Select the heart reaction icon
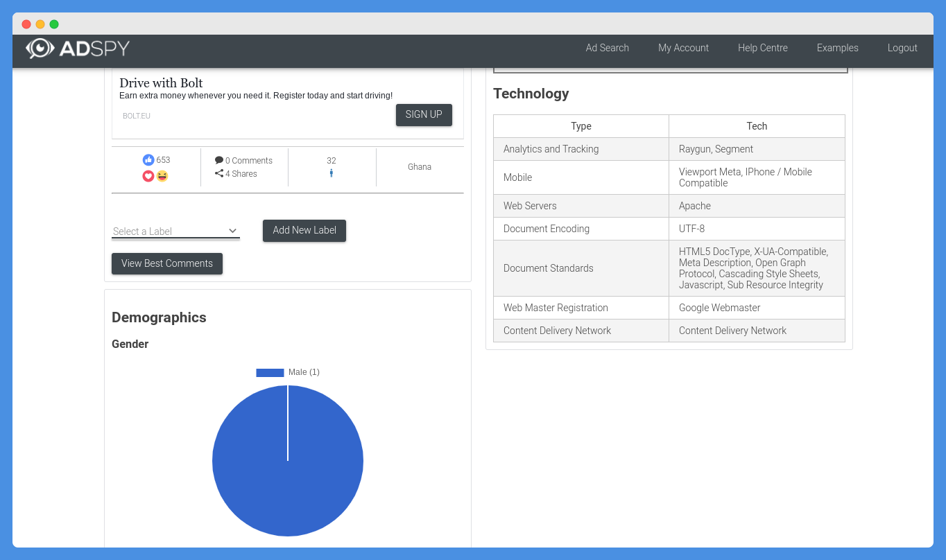Screen dimensions: 946x560 [x=148, y=176]
